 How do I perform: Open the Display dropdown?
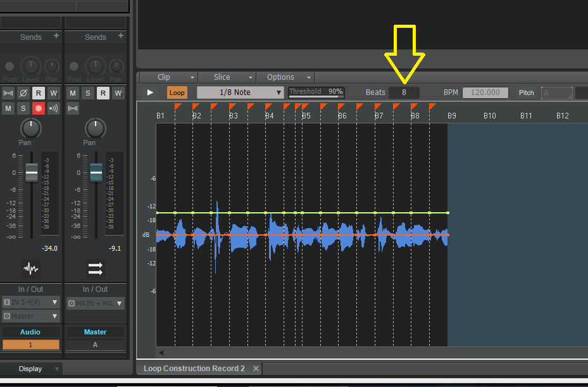pos(31,369)
